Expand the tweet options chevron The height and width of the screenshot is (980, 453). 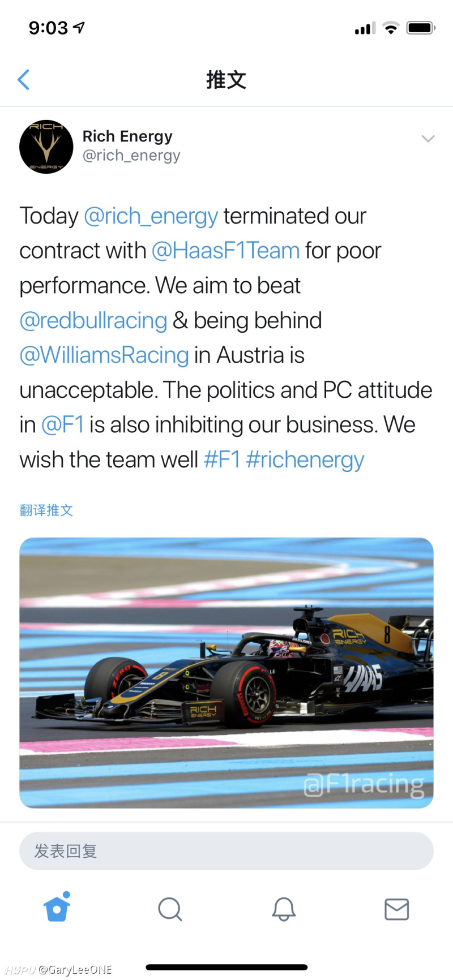[x=428, y=139]
